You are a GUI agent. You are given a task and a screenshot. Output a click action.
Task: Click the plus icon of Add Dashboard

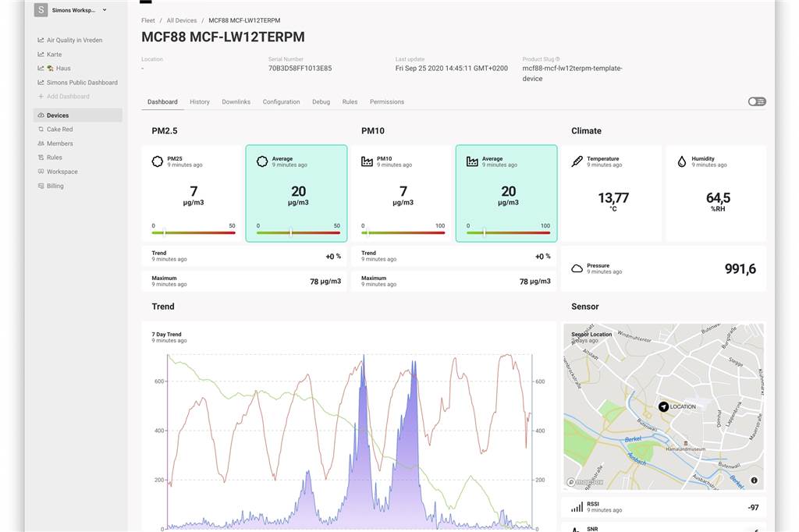coord(41,96)
